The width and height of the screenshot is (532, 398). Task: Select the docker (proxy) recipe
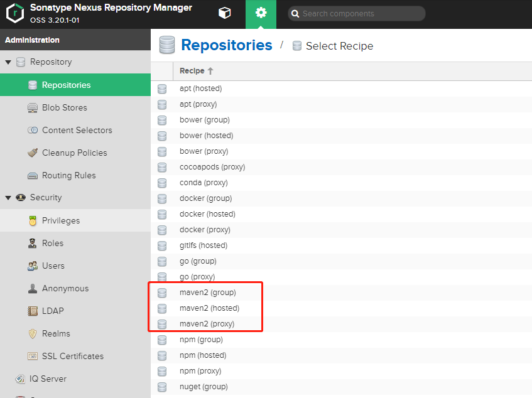pyautogui.click(x=341, y=230)
